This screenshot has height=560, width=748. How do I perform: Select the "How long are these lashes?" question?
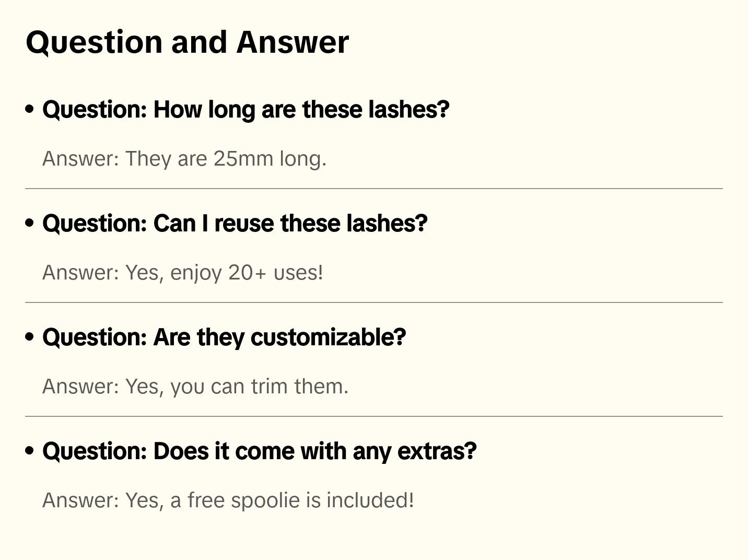point(246,109)
